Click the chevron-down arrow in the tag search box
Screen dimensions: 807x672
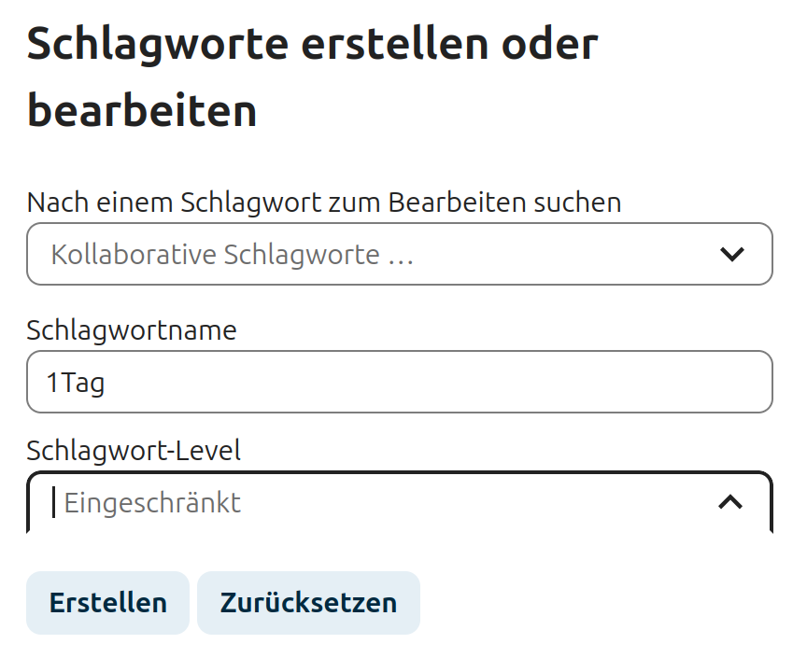731,254
